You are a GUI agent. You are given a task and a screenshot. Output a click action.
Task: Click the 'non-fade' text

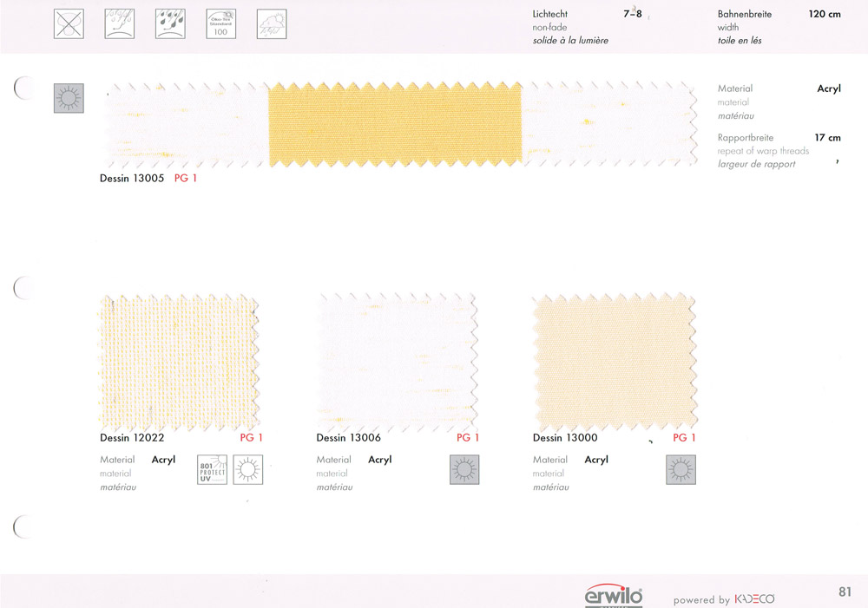[549, 27]
